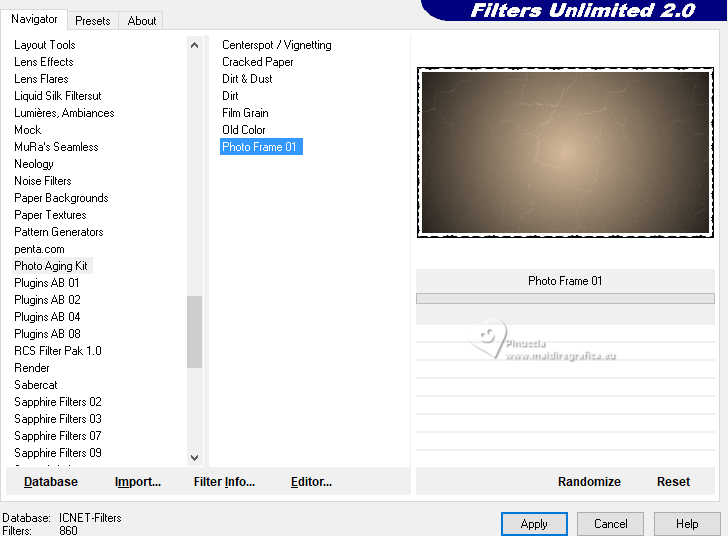This screenshot has width=728, height=536.
Task: Click the category list scrollbar thumb
Action: [x=195, y=332]
